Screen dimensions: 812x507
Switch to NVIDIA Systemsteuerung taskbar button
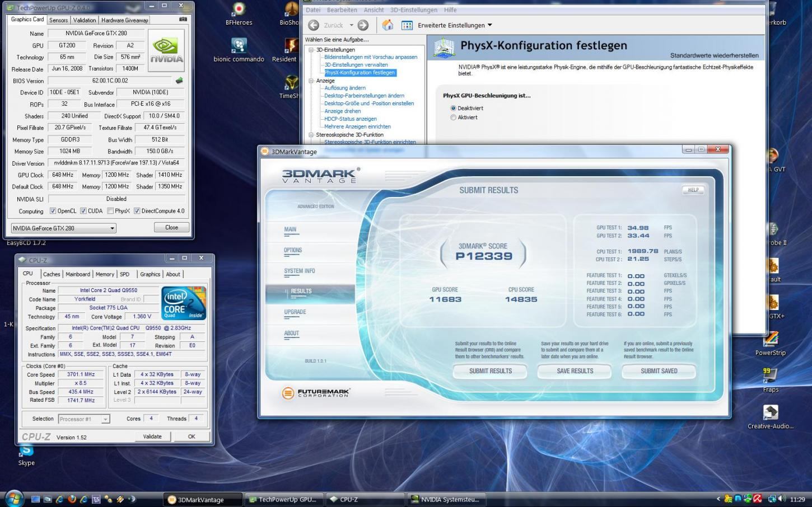(x=445, y=499)
